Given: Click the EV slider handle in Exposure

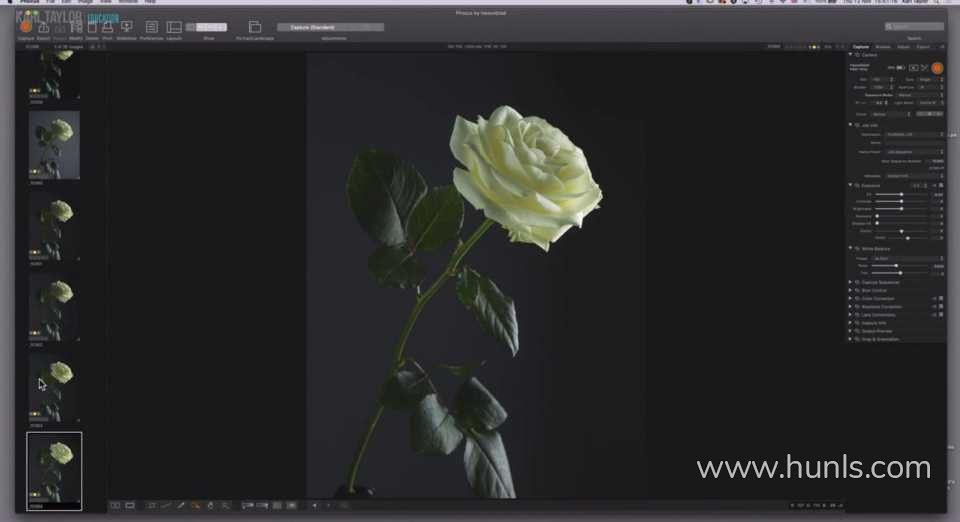Looking at the screenshot, I should (x=901, y=195).
